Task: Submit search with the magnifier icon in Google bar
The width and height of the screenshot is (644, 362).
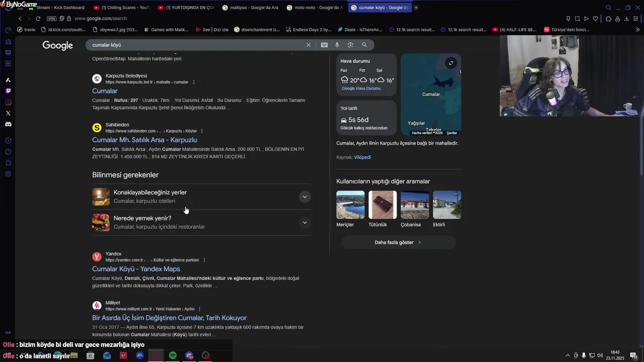Action: coord(364,45)
